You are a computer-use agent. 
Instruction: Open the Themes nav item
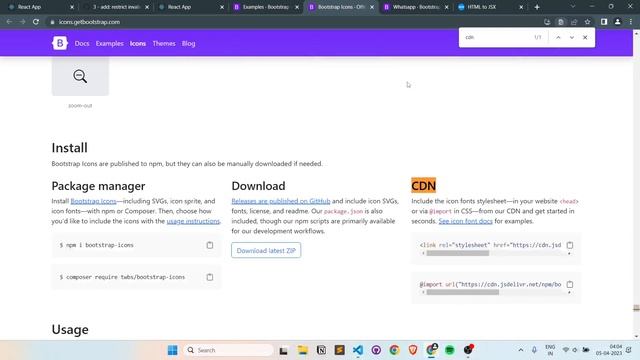click(164, 43)
